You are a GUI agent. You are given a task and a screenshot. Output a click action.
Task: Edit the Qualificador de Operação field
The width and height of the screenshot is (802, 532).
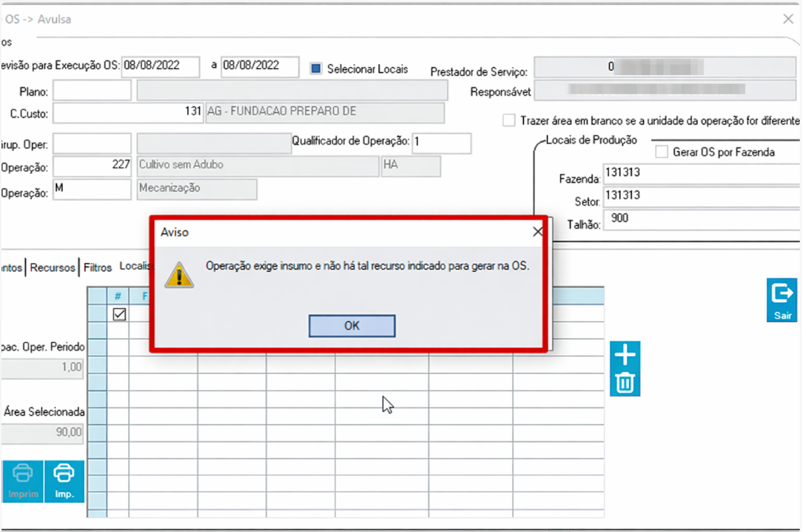click(x=441, y=143)
